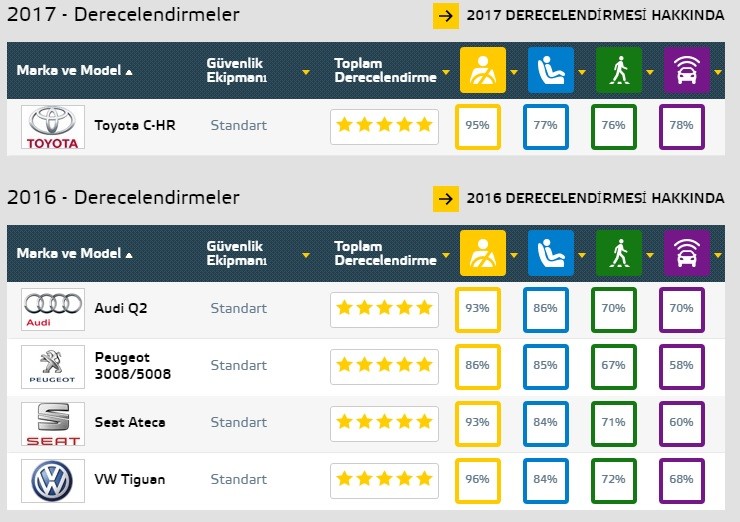Click the adult occupant icon in 2017 table
The height and width of the screenshot is (522, 740).
coord(483,70)
